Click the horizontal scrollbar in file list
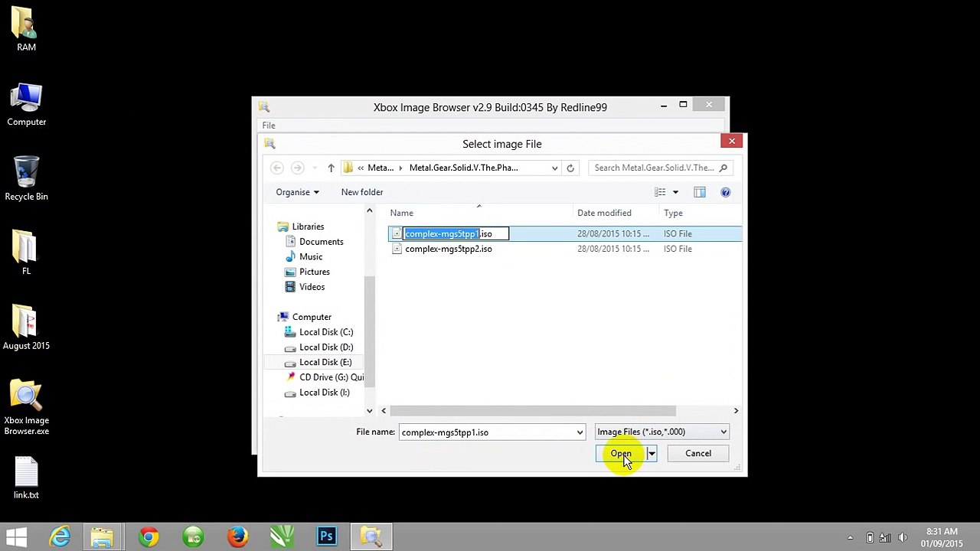The height and width of the screenshot is (551, 980). (534, 411)
